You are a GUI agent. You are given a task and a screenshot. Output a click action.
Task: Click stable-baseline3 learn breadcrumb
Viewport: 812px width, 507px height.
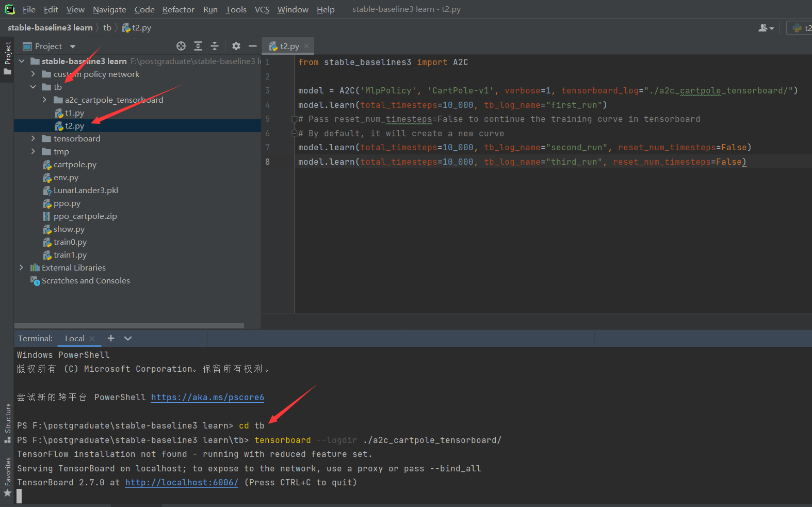click(x=50, y=28)
